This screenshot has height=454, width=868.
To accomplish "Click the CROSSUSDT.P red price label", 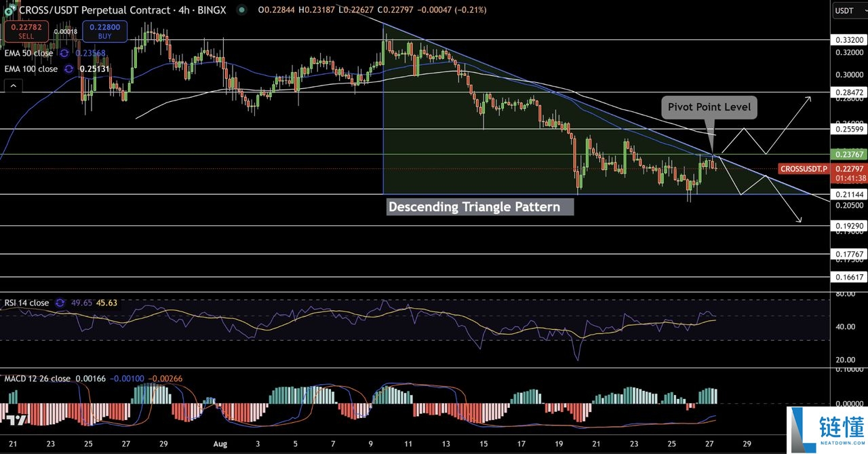I will coord(804,168).
